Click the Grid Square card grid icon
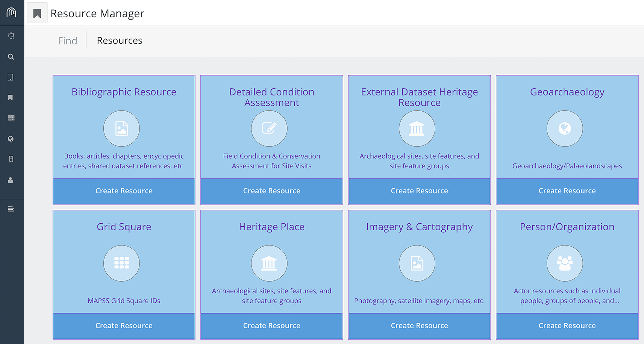This screenshot has width=644, height=344. (121, 263)
